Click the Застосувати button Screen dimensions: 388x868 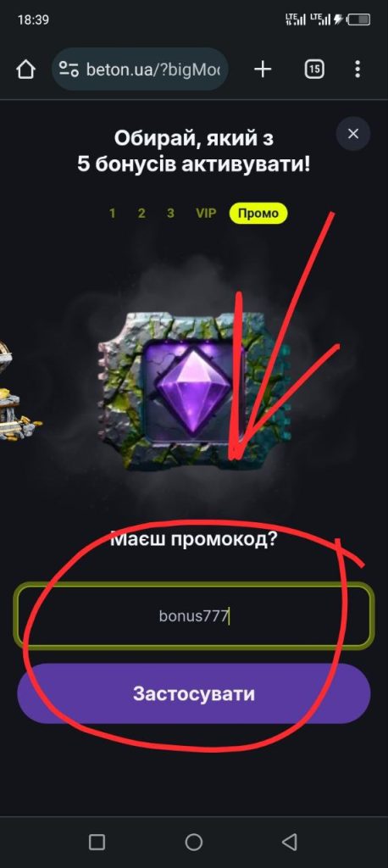[194, 693]
